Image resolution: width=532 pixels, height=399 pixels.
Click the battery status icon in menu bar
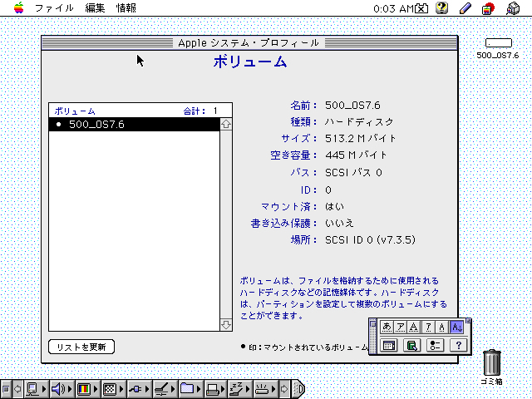click(x=421, y=8)
